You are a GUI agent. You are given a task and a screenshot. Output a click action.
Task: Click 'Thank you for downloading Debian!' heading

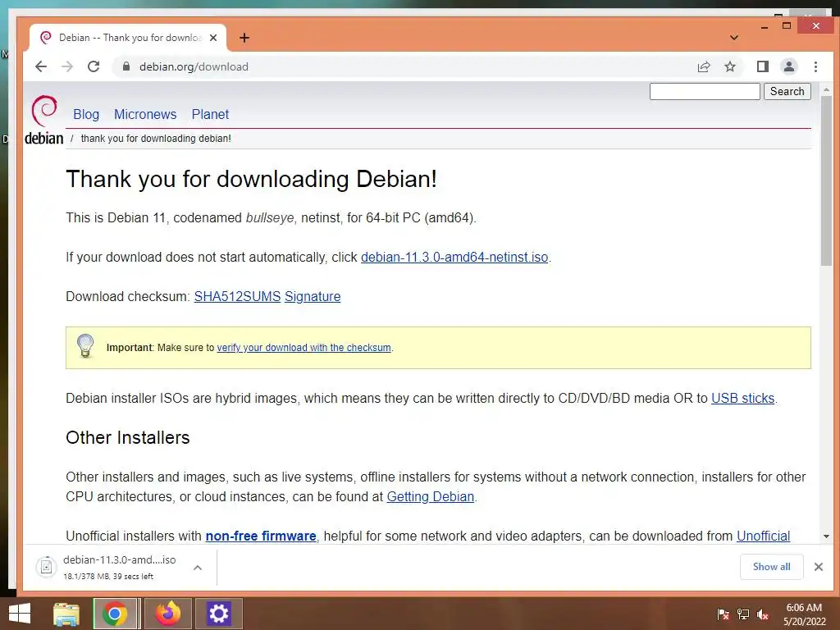click(251, 179)
